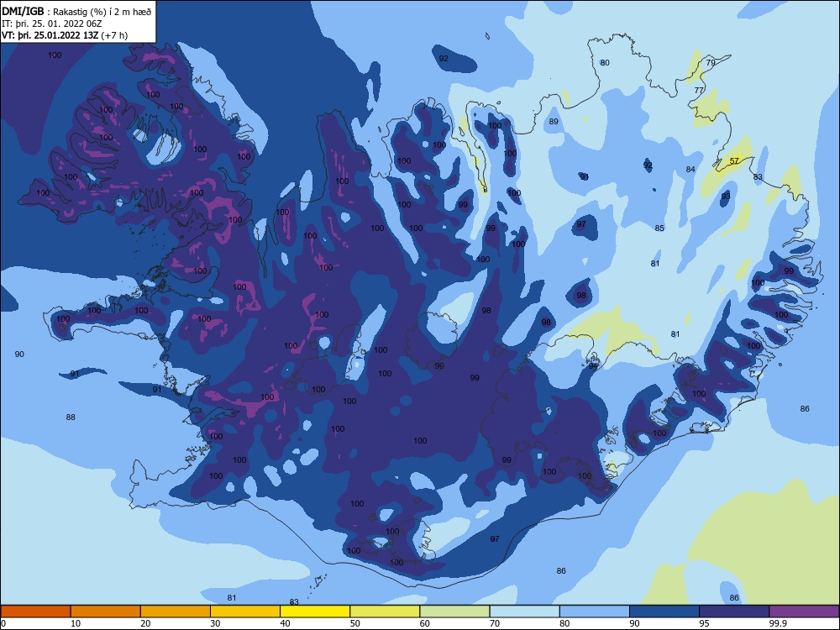Click the '93' humidity value on the map
This screenshot has width=840, height=630.
pyautogui.click(x=726, y=196)
